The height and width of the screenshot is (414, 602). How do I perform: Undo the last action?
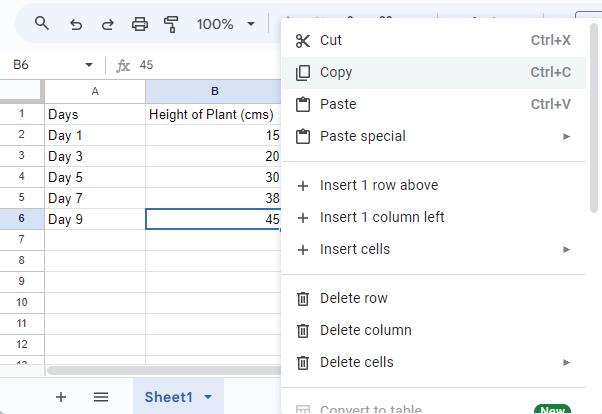[x=76, y=24]
